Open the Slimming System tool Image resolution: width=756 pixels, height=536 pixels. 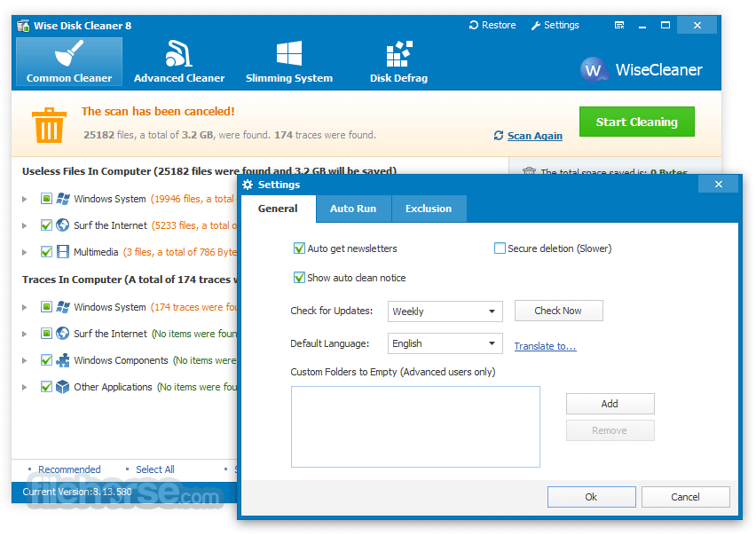[288, 62]
